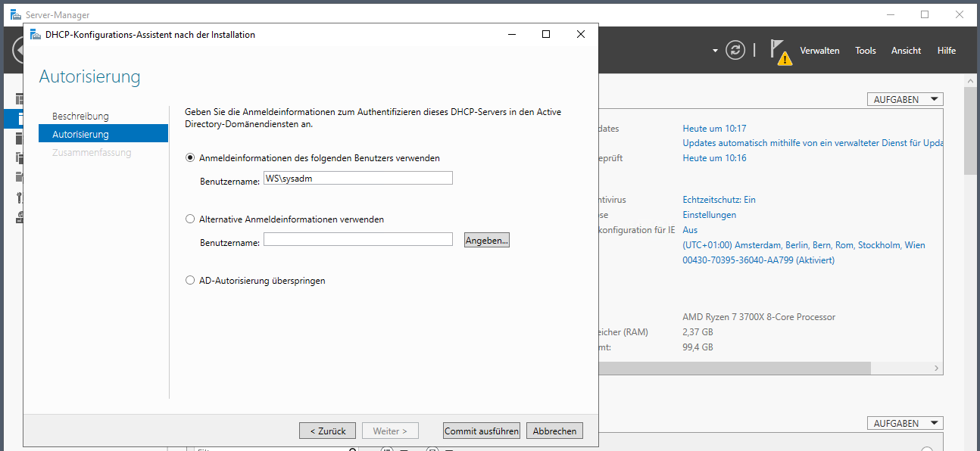This screenshot has height=451, width=980.
Task: Click the product ID '00430-70395-36040-AA799' link
Action: pyautogui.click(x=758, y=260)
